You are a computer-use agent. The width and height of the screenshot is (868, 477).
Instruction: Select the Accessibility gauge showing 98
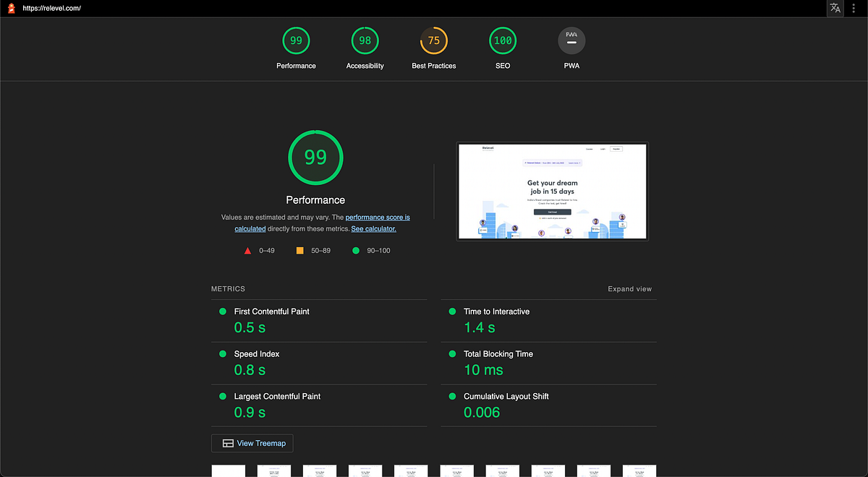365,40
